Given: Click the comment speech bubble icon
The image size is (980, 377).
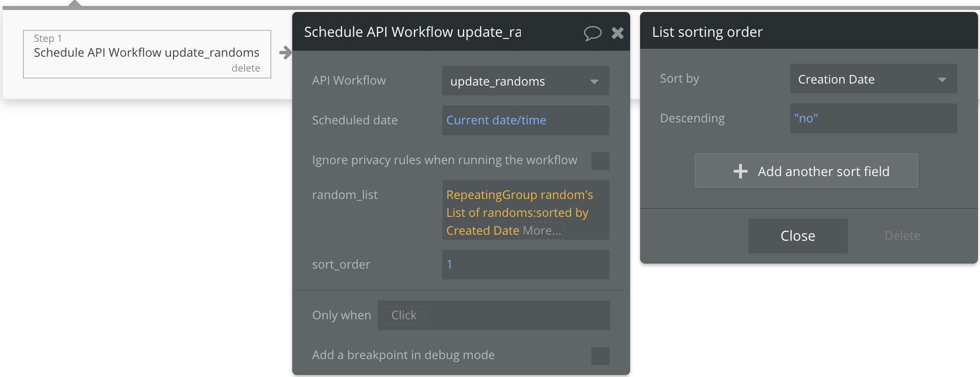Looking at the screenshot, I should [592, 33].
